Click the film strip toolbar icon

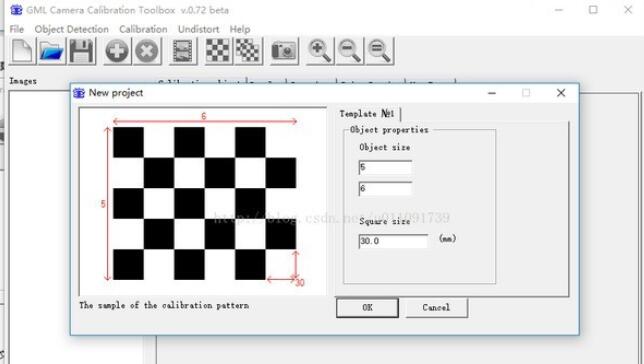coord(183,51)
